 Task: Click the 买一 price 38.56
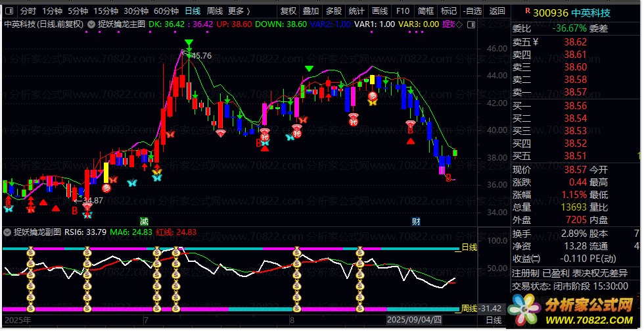tap(576, 106)
